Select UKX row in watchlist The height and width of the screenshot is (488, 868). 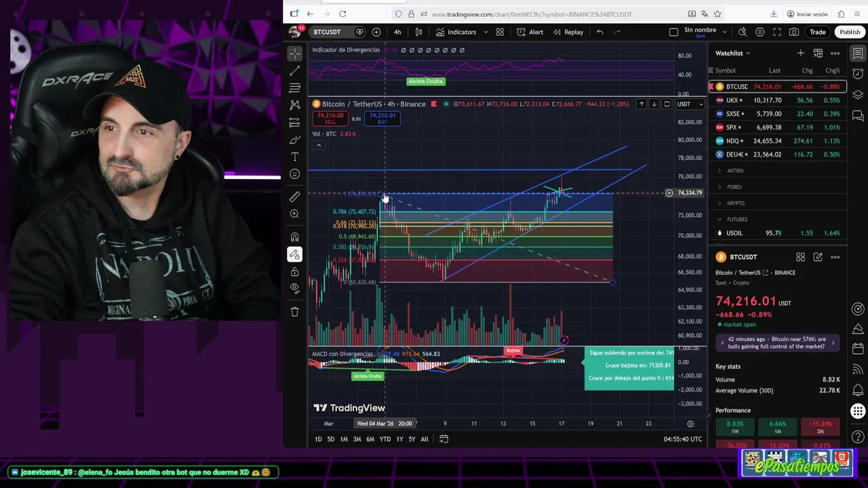point(777,100)
